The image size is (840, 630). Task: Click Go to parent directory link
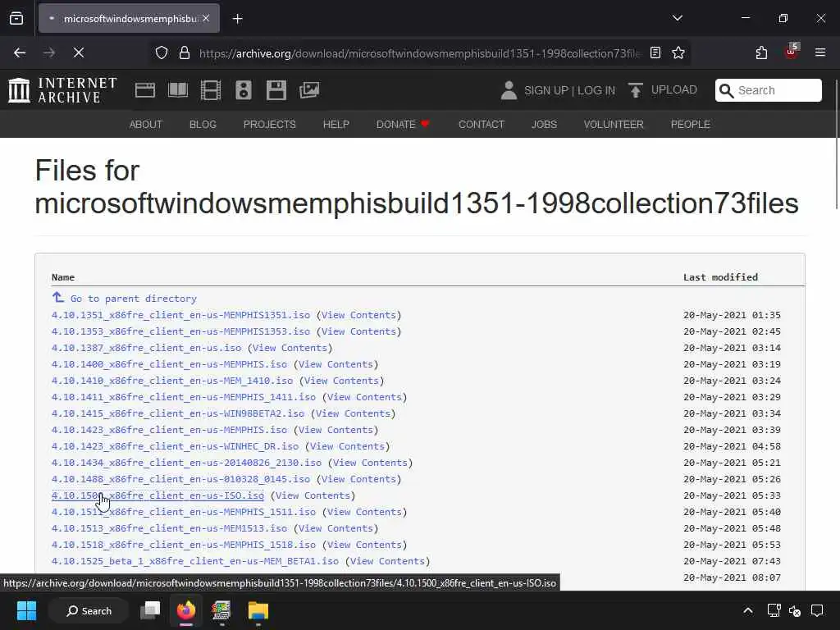point(125,299)
